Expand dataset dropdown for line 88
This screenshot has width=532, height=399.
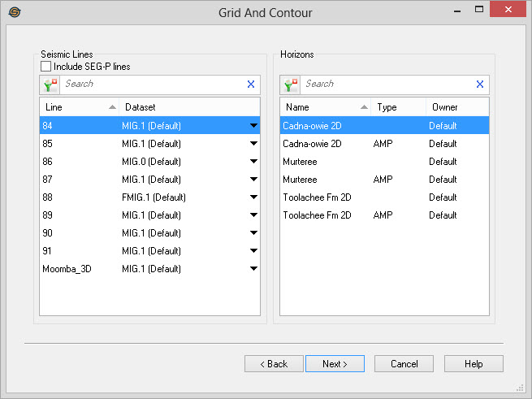(253, 197)
